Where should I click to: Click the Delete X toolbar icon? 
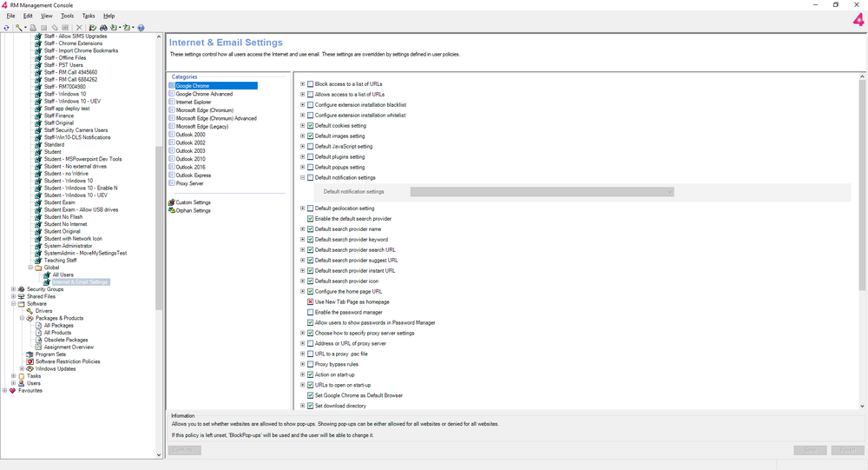click(x=79, y=28)
